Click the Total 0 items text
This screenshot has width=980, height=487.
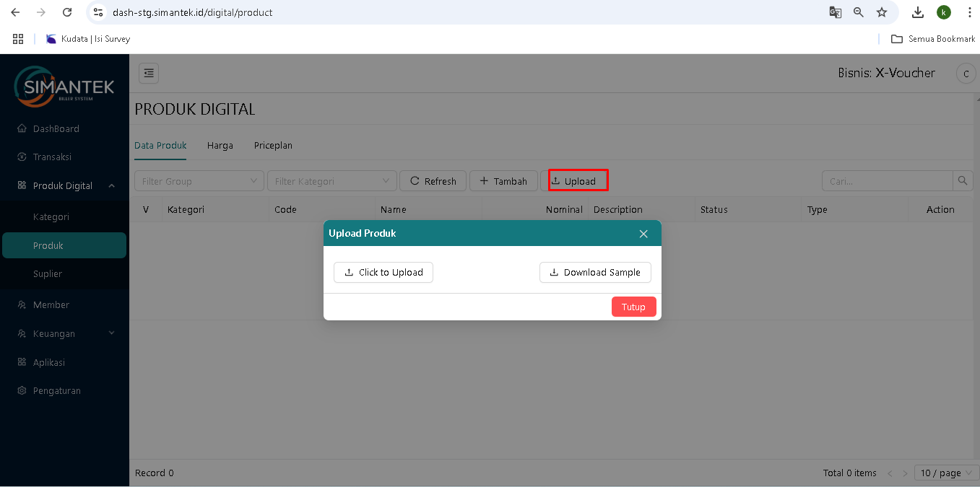849,473
